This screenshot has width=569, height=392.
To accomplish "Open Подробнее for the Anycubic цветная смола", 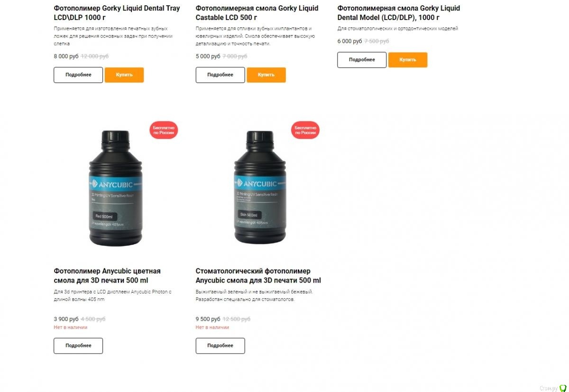I will [78, 346].
